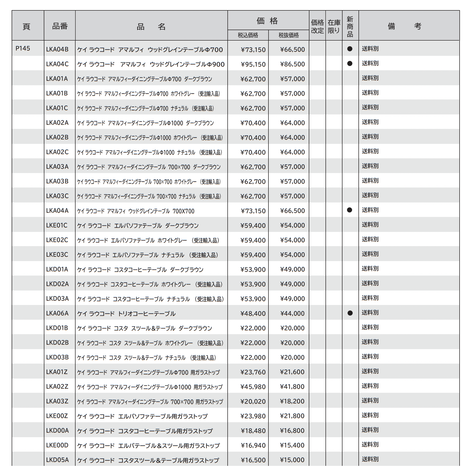Select the P145 page number cell
Viewport: 472px width, 476px height.
(23, 48)
